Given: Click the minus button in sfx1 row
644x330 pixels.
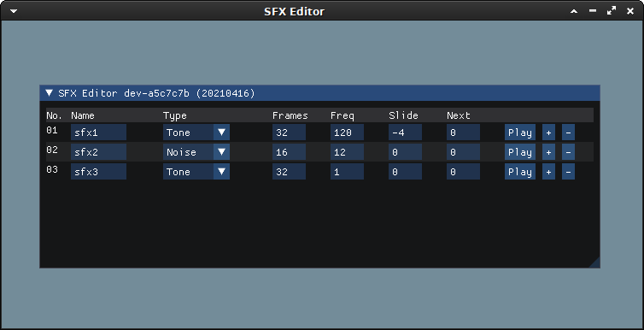Looking at the screenshot, I should point(568,133).
